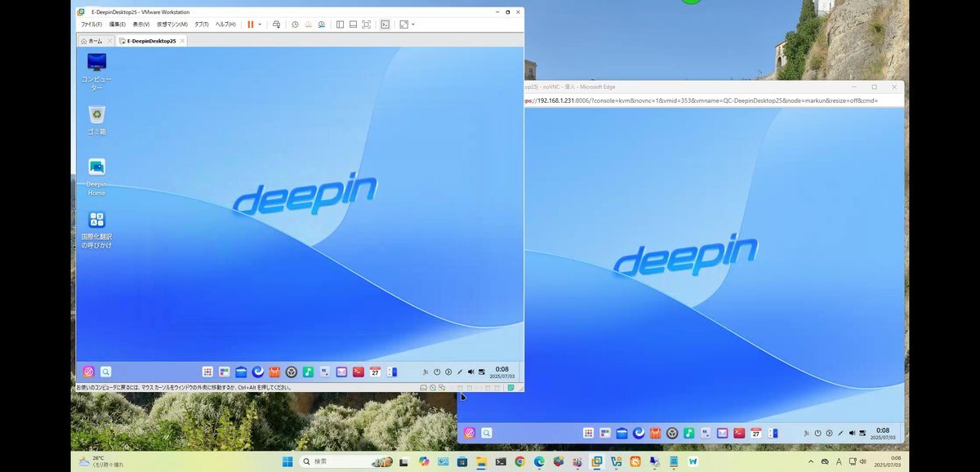Switch to the ホーム tab in VMware
This screenshot has width=980, height=472.
point(96,41)
